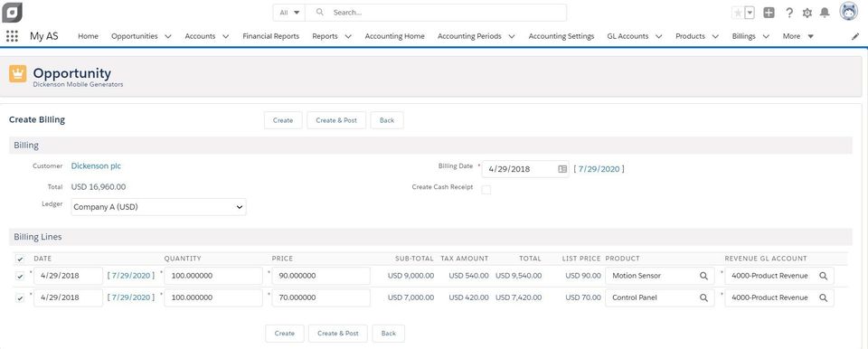This screenshot has height=349, width=868.
Task: Click the 7/29/2020 link in Motion Sensor row
Action: 130,276
